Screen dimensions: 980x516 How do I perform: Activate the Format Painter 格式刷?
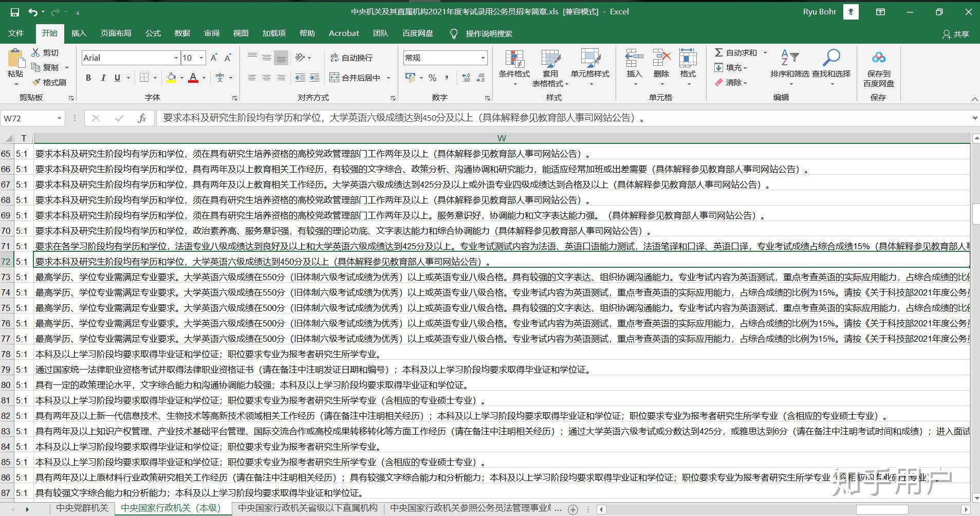[x=49, y=82]
